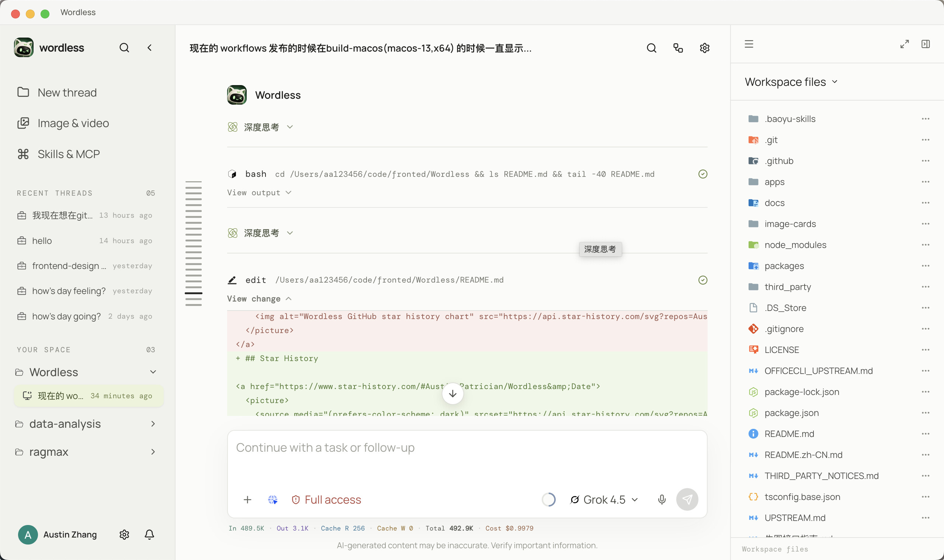Click the sidebar search icon

124,48
